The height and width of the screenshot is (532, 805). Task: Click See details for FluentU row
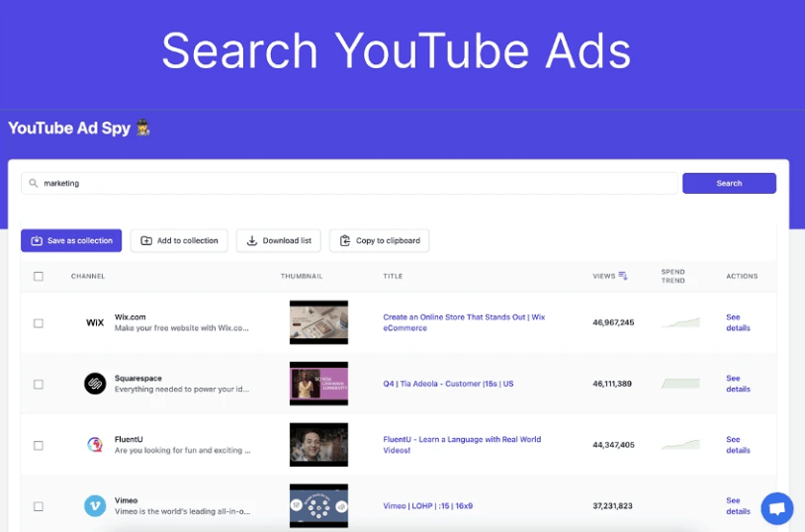(x=739, y=445)
